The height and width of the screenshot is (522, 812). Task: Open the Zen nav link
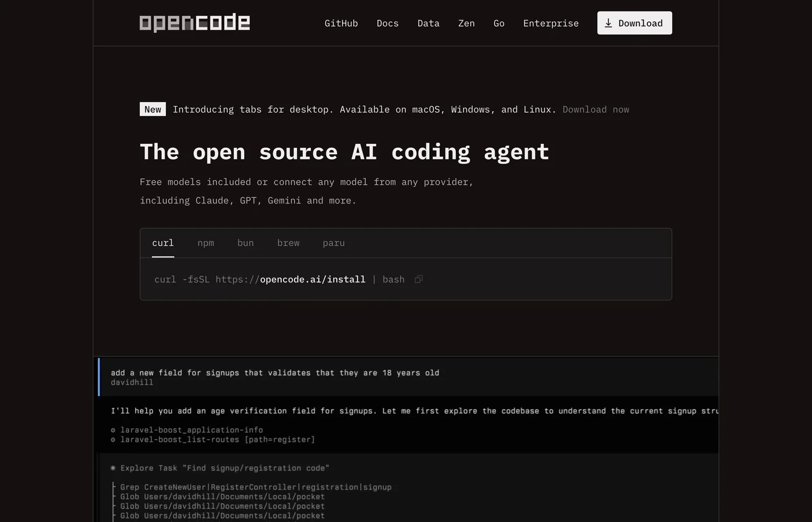pyautogui.click(x=466, y=23)
